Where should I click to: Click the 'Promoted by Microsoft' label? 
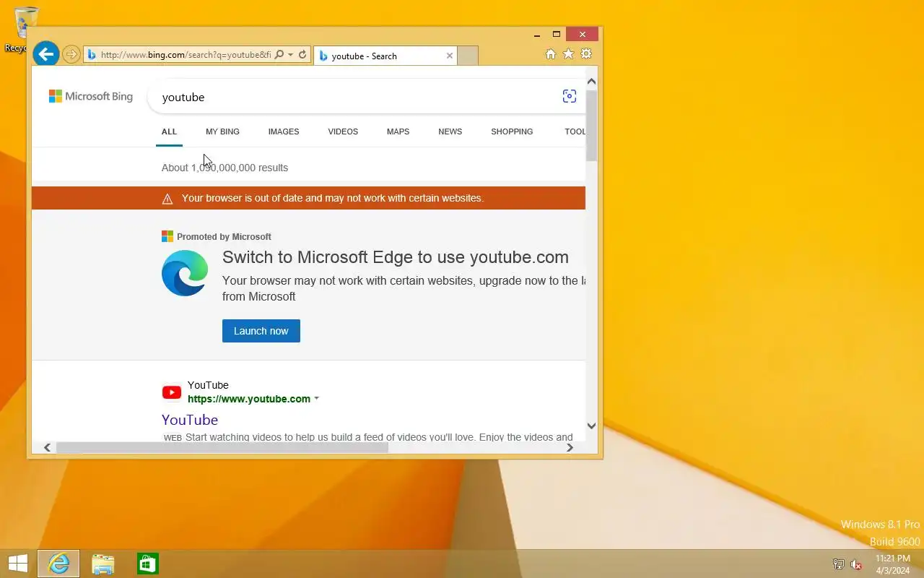click(224, 236)
